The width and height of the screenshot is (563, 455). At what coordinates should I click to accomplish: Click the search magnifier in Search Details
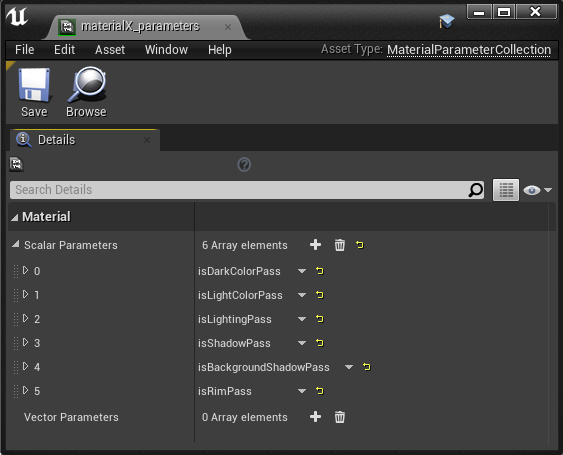476,190
